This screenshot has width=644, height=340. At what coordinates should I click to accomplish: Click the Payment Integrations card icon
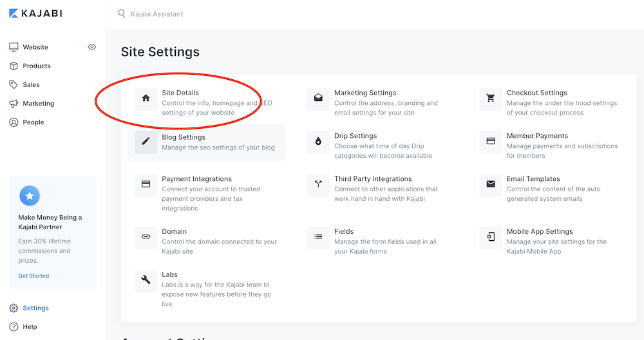146,184
